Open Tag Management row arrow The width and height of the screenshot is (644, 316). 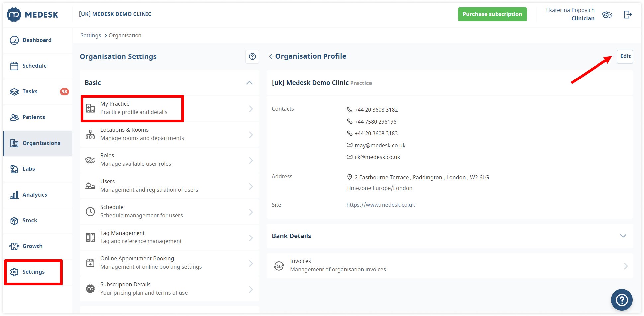(x=251, y=238)
